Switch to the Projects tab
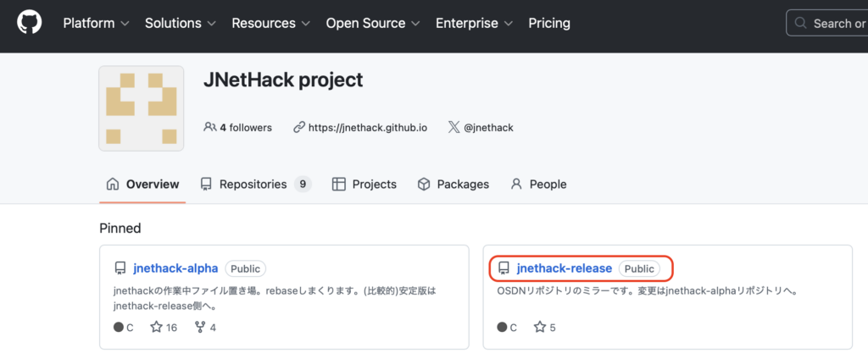 (x=364, y=184)
